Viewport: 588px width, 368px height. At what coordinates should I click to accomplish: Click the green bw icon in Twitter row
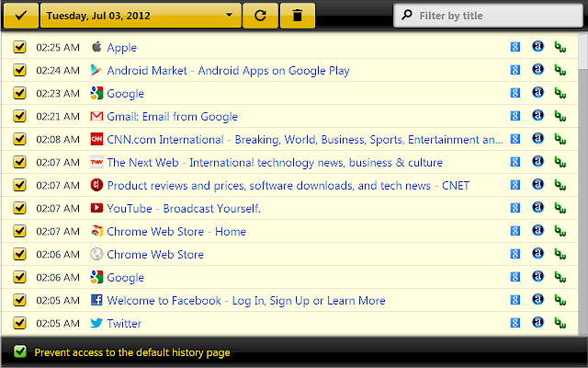[x=560, y=323]
